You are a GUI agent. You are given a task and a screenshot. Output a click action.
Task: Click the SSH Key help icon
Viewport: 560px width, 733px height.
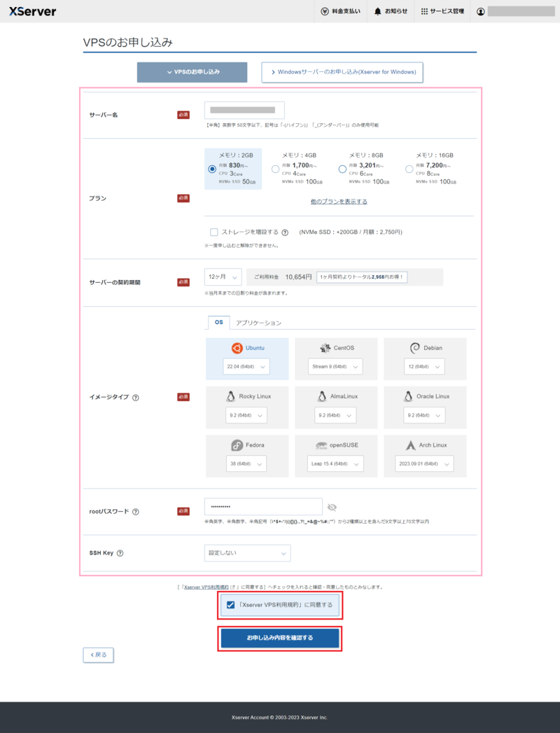pos(120,553)
